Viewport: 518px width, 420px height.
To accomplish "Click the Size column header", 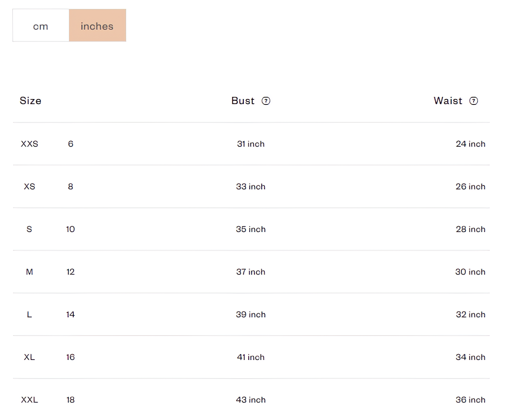I will pos(31,101).
